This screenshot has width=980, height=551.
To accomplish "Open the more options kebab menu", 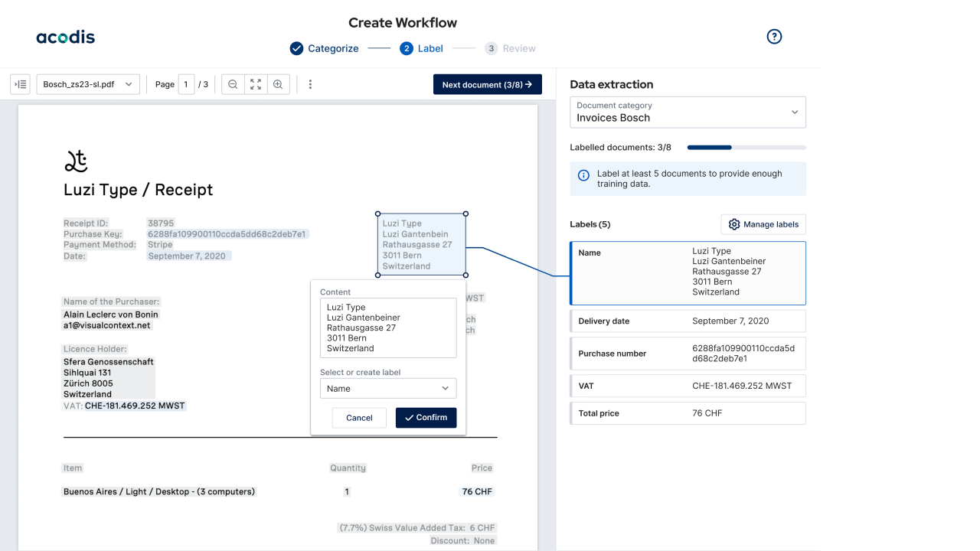I will 310,84.
